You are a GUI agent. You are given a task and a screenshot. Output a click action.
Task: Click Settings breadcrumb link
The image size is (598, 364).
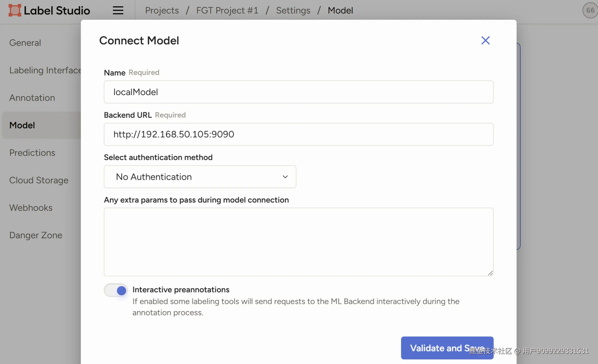[293, 10]
